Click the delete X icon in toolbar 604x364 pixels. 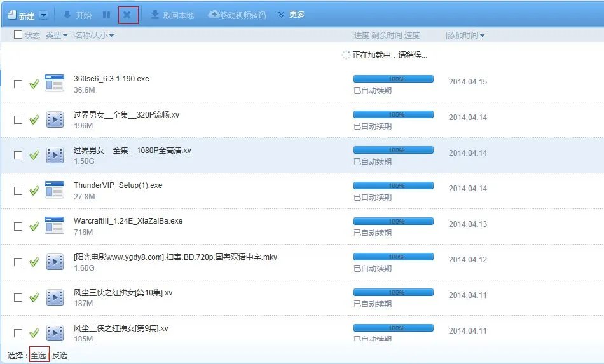tap(127, 15)
